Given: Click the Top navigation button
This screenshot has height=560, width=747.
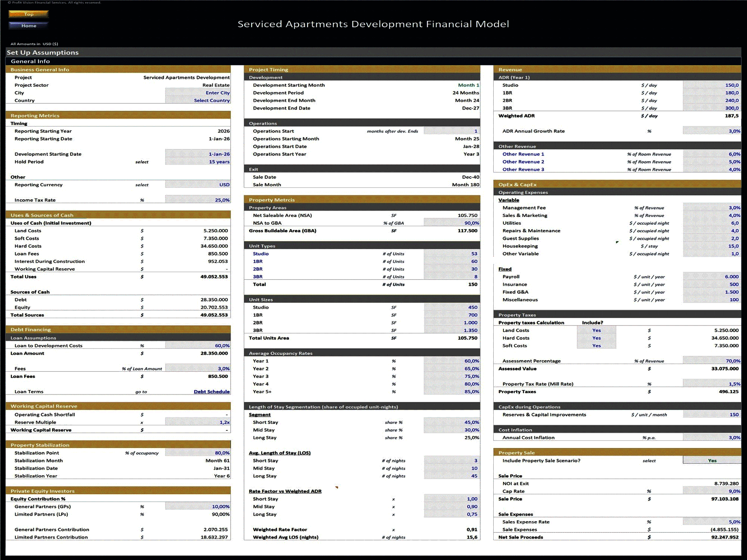Looking at the screenshot, I should click(28, 14).
